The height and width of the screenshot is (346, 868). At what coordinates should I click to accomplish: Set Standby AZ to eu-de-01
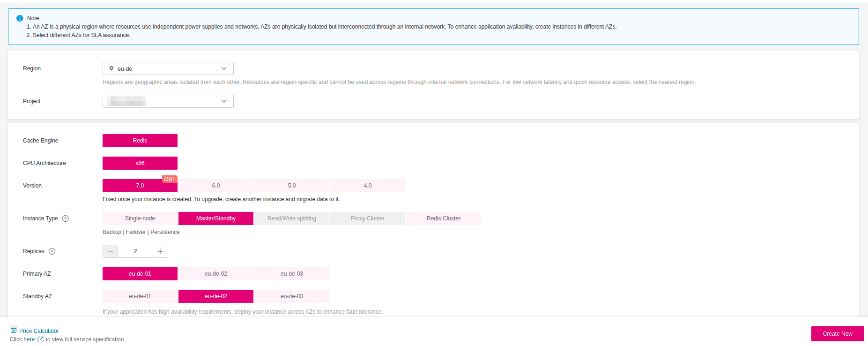coord(140,296)
